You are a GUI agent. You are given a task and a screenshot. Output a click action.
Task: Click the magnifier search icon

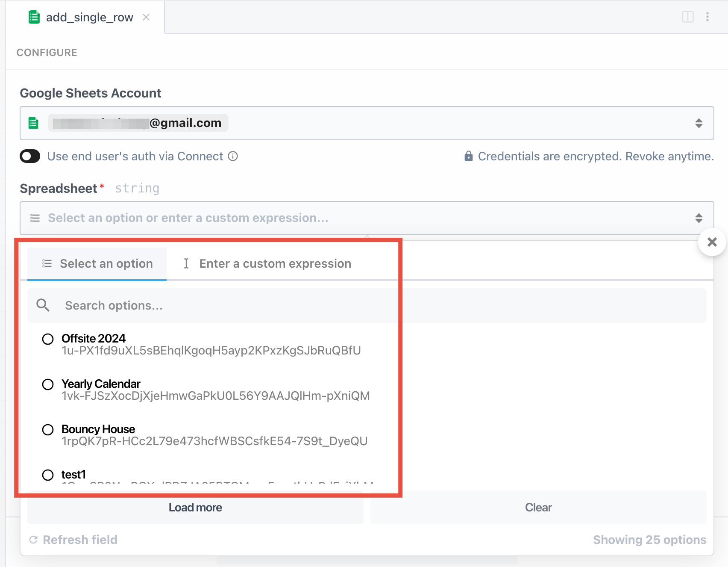[43, 305]
